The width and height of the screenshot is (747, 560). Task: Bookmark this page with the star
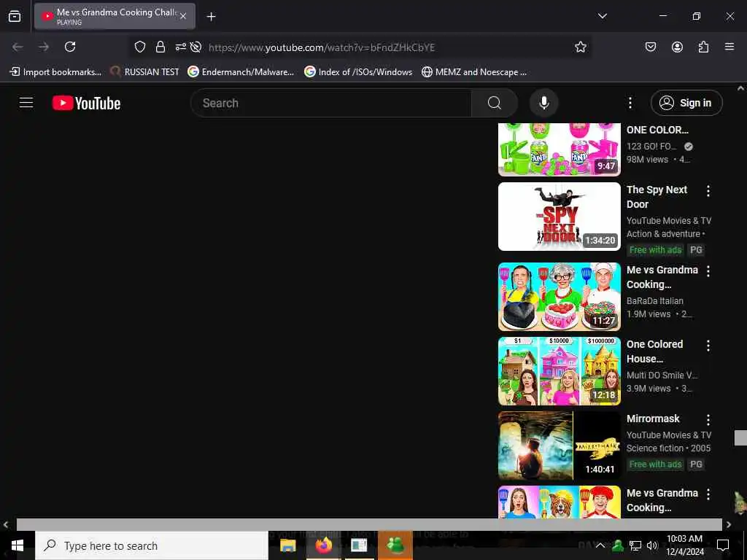580,47
